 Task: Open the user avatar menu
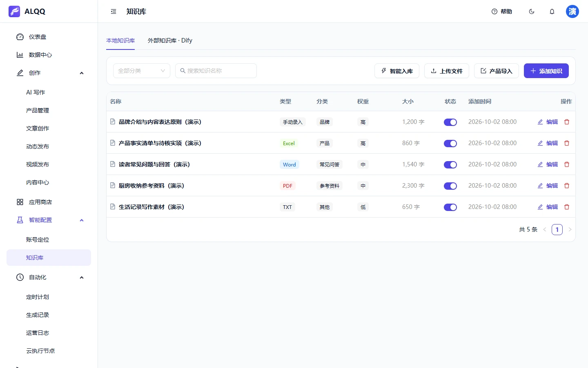point(572,11)
